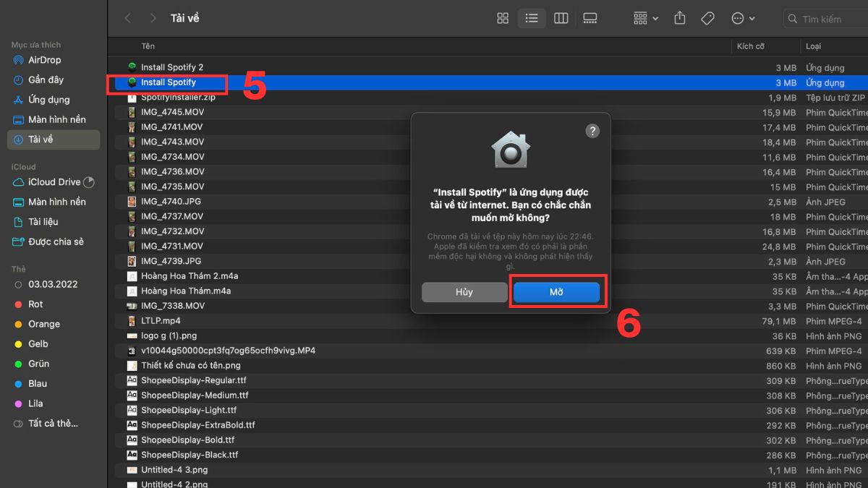
Task: Go forward with the right chevron
Action: (x=152, y=19)
